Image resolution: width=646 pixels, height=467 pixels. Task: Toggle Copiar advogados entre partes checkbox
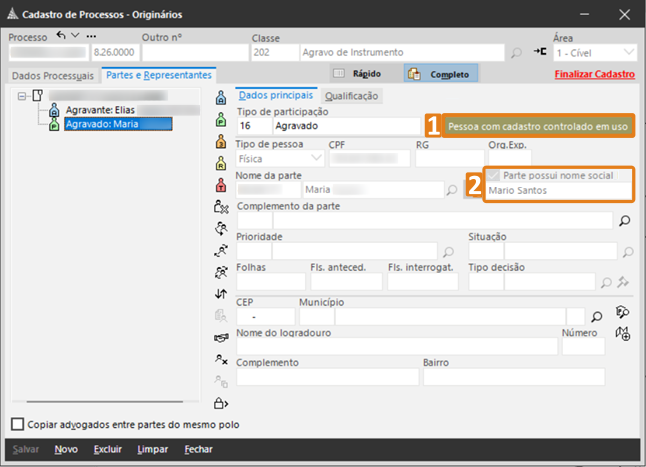(17, 424)
